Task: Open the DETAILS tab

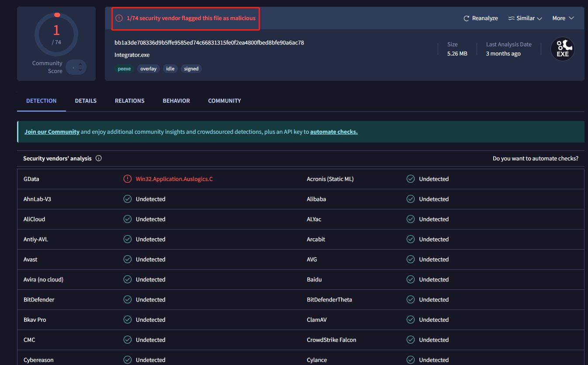Action: tap(86, 101)
